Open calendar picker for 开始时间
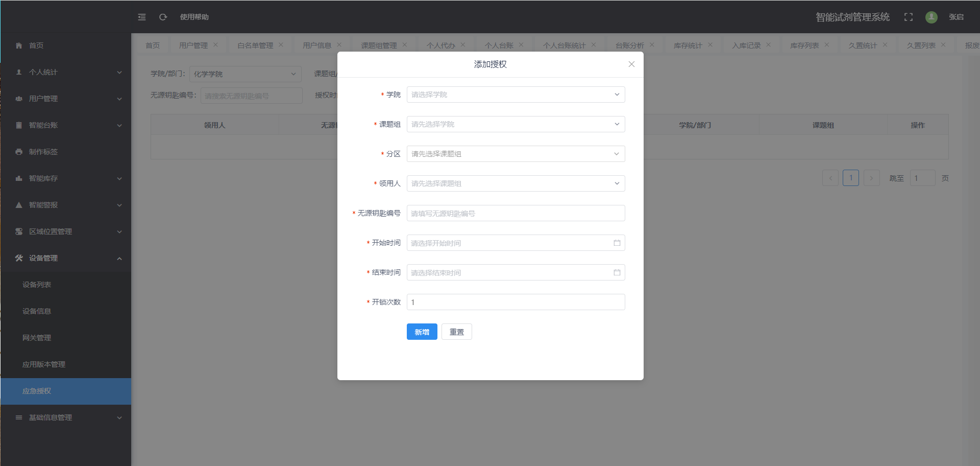 tap(617, 243)
